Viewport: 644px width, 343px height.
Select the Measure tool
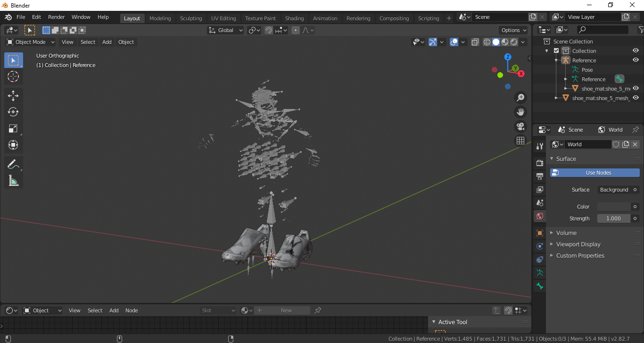coord(13,181)
